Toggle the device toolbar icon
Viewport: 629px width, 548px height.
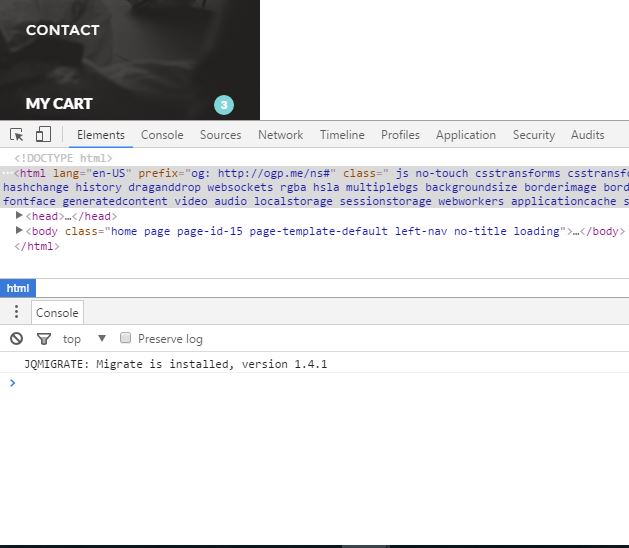pyautogui.click(x=43, y=135)
